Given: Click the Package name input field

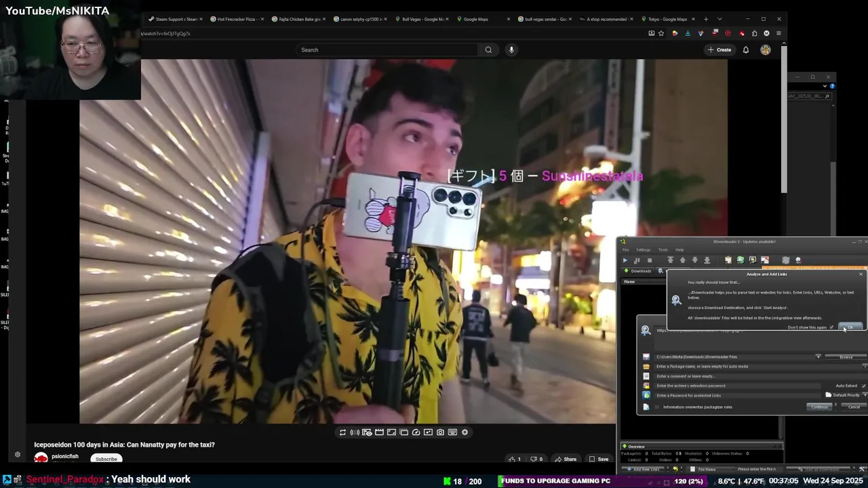Looking at the screenshot, I should pos(758,366).
